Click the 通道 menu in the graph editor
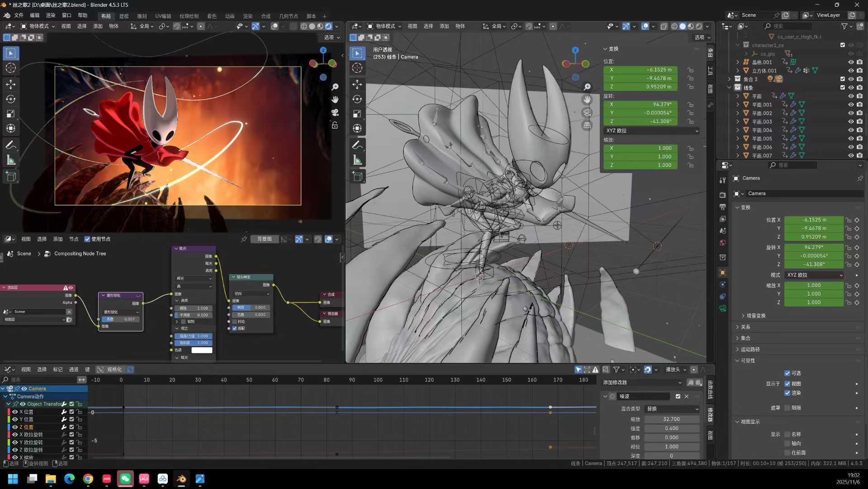Image resolution: width=868 pixels, height=489 pixels. pos(74,370)
